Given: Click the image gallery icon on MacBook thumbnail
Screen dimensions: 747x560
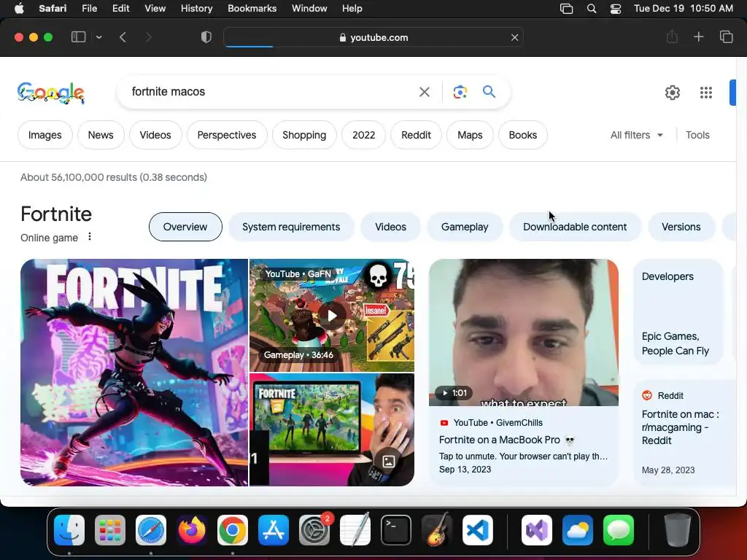Looking at the screenshot, I should (388, 461).
